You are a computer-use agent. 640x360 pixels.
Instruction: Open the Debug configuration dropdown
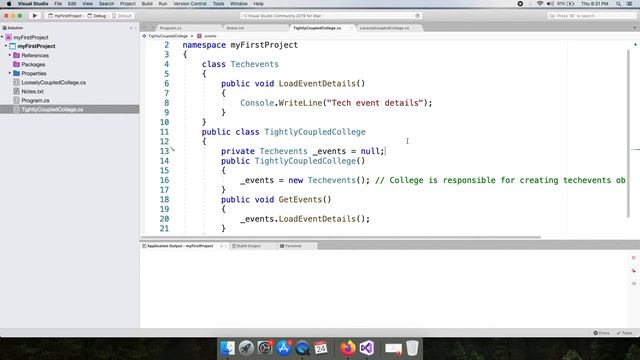point(97,16)
